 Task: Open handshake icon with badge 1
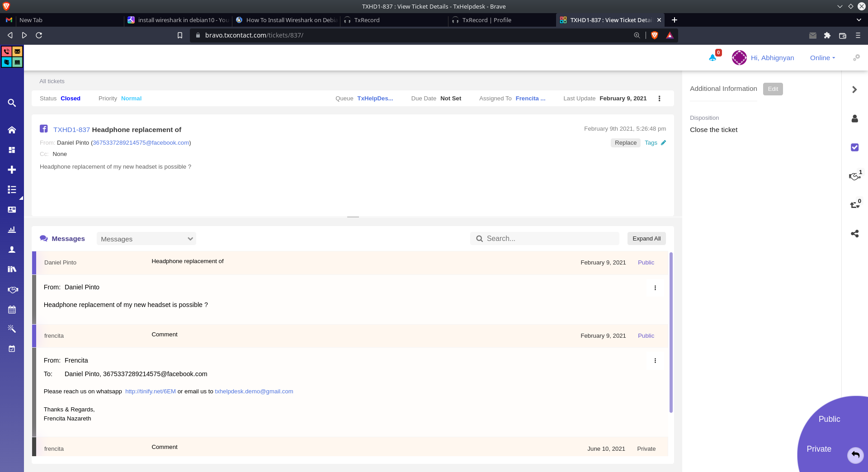(x=854, y=176)
